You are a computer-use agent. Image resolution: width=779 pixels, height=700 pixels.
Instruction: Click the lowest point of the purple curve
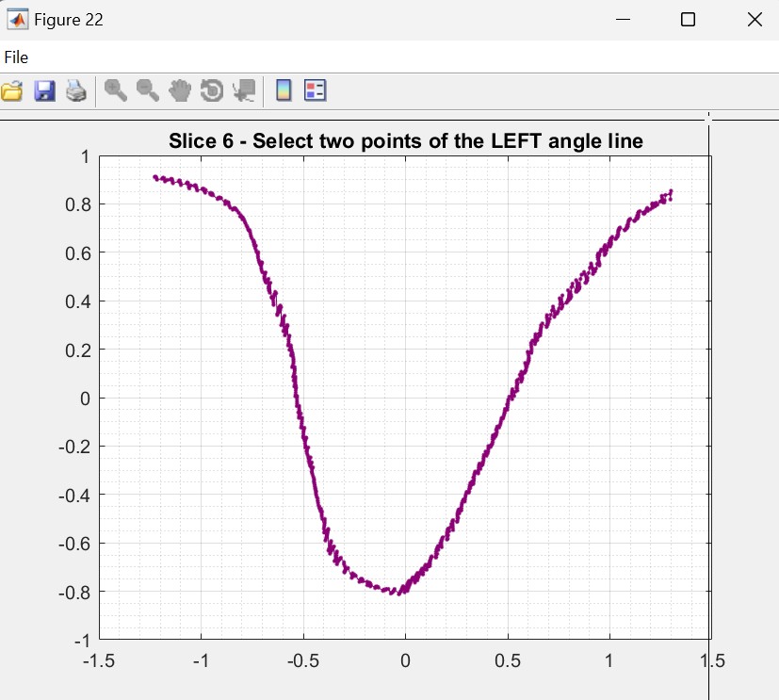399,594
